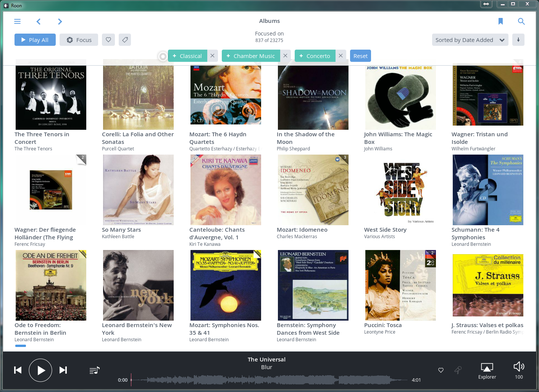
Task: Go back with the left arrow
Action: click(39, 21)
